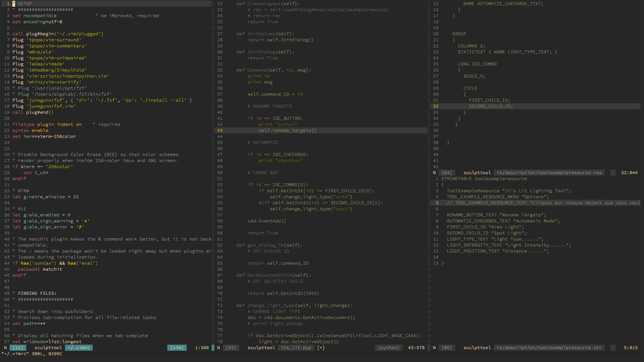
Task: Click the 'COLUMNS 2;' line in resource file
Action: 472,46
